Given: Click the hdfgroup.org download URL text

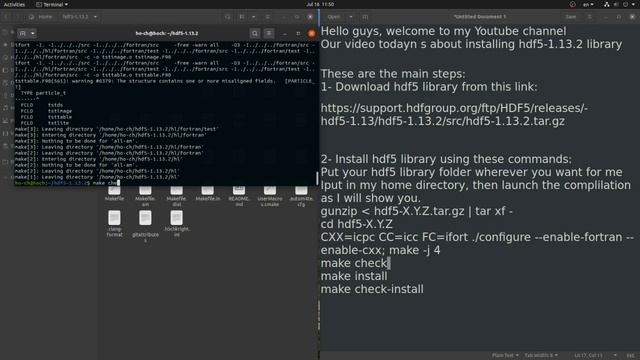Looking at the screenshot, I should point(454,115).
